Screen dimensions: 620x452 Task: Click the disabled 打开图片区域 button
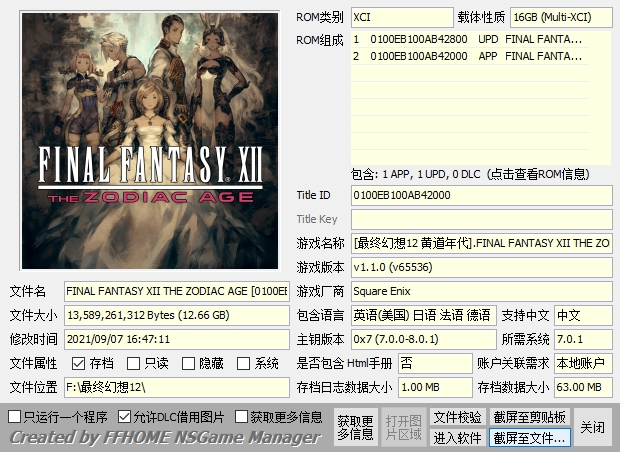403,427
